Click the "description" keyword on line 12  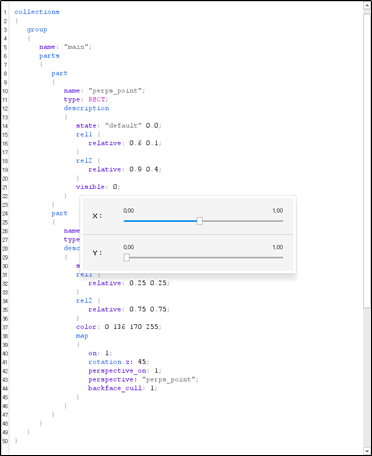click(86, 108)
